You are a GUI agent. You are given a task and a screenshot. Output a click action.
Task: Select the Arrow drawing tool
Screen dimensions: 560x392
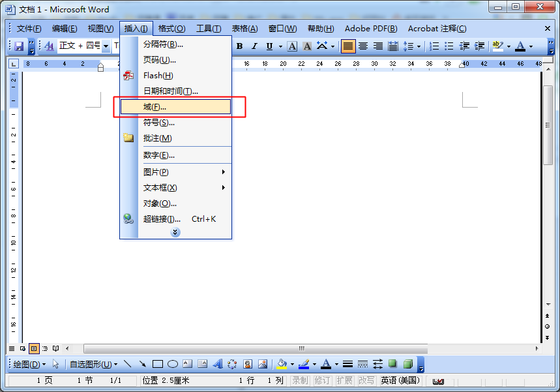143,364
